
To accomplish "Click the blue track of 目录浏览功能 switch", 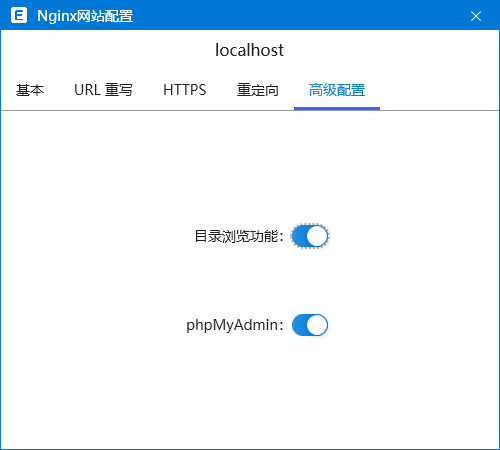I will click(x=299, y=236).
